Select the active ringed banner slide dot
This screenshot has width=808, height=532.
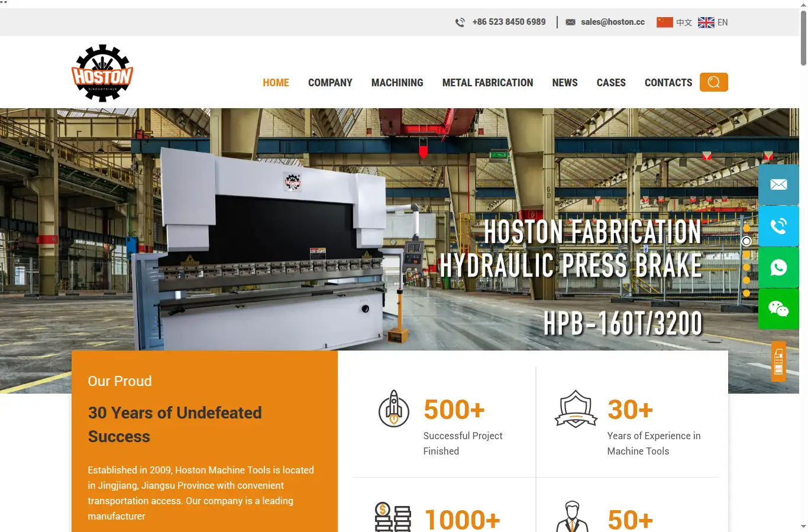click(x=746, y=241)
